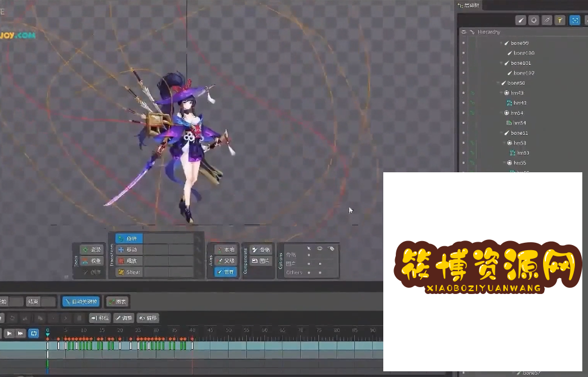
Task: Choose 世界 (World) axes
Action: tap(226, 272)
